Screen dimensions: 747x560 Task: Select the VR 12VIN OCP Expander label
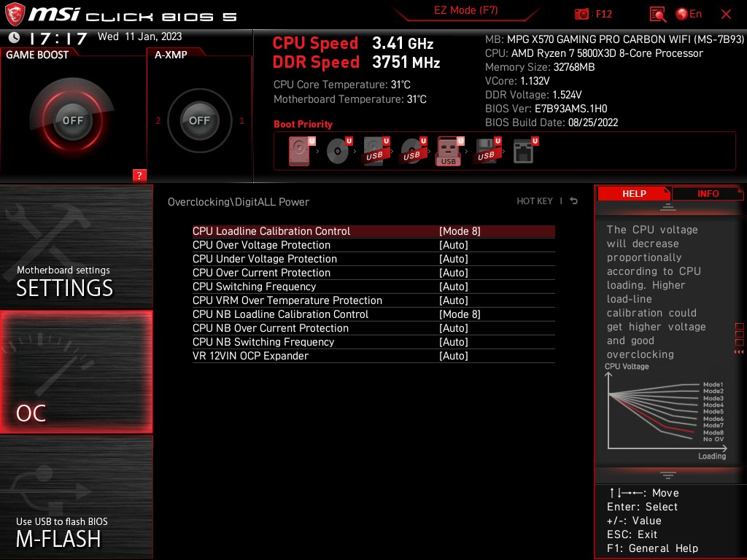[x=250, y=356]
